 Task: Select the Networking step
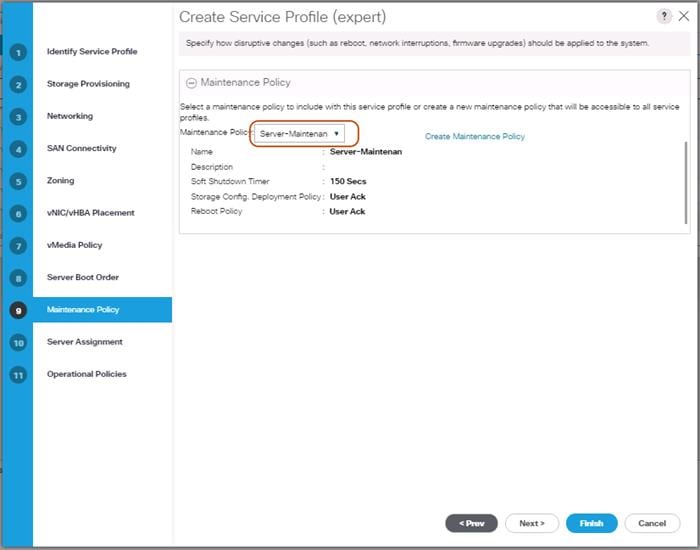70,116
